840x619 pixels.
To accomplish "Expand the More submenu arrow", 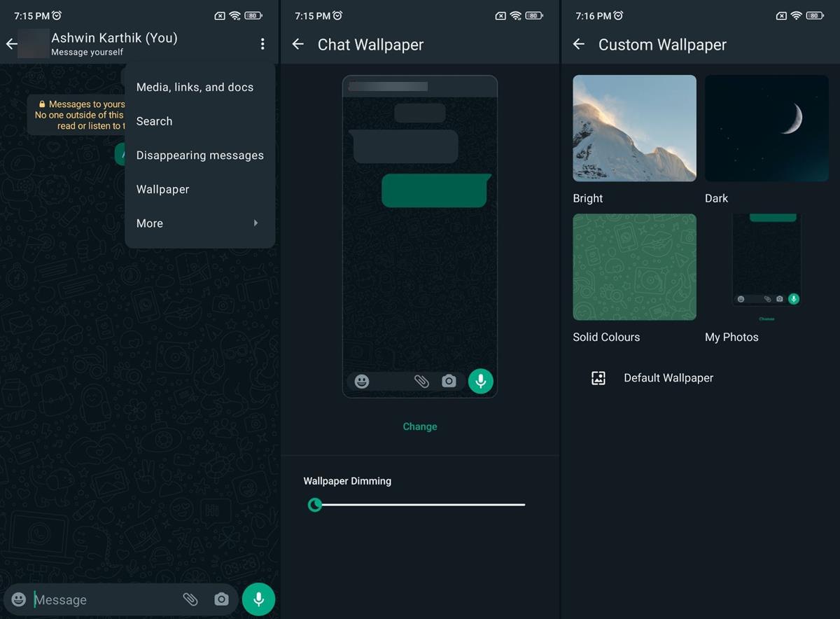I will [255, 223].
